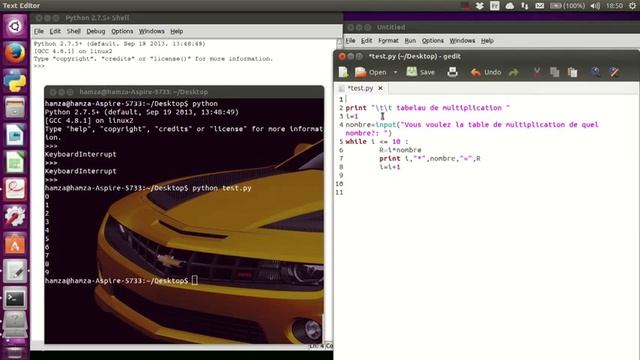Viewport: 640px width, 360px height.
Task: Close the *test.py tab with its x
Action: 380,88
